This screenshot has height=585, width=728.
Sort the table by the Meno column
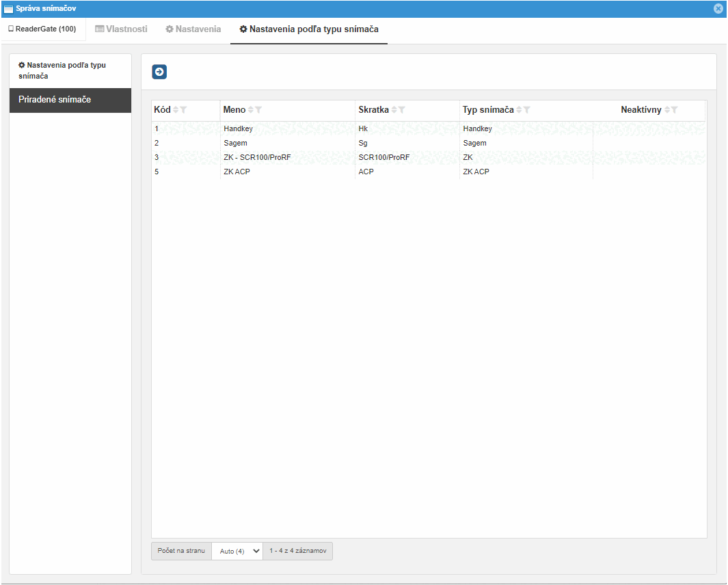[x=251, y=110]
